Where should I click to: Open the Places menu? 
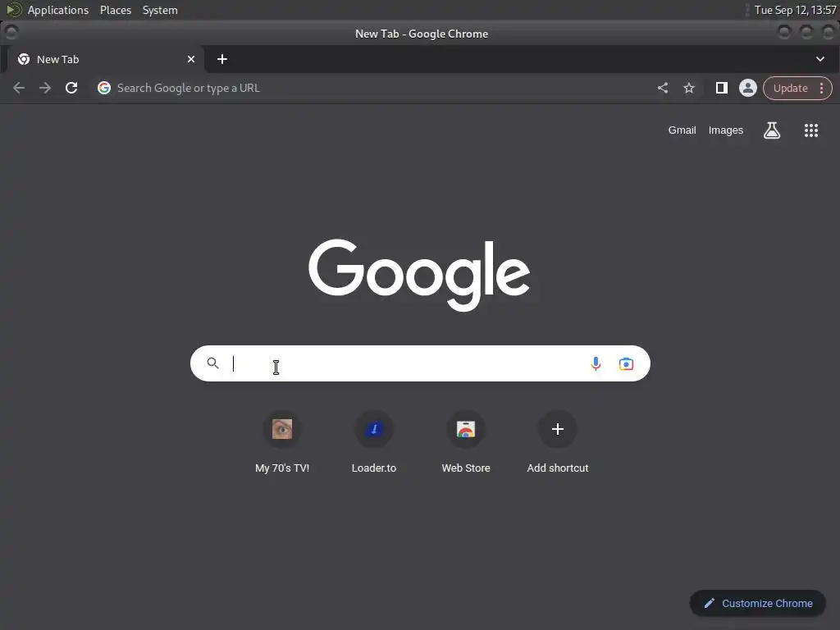coord(115,10)
